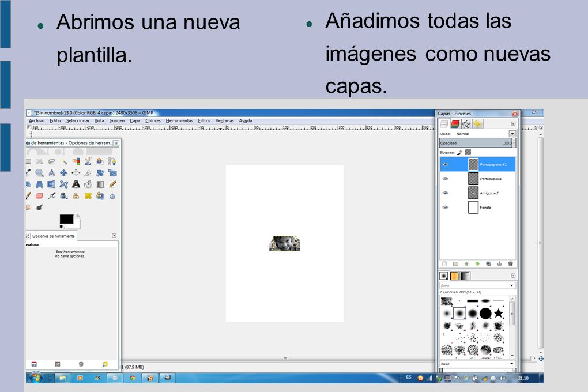Select the Alignment tool
The image size is (588, 392).
(76, 173)
